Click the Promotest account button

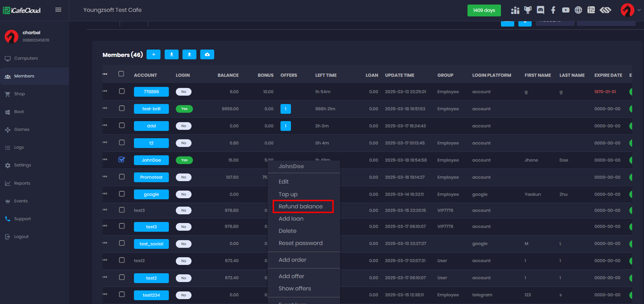coord(151,177)
